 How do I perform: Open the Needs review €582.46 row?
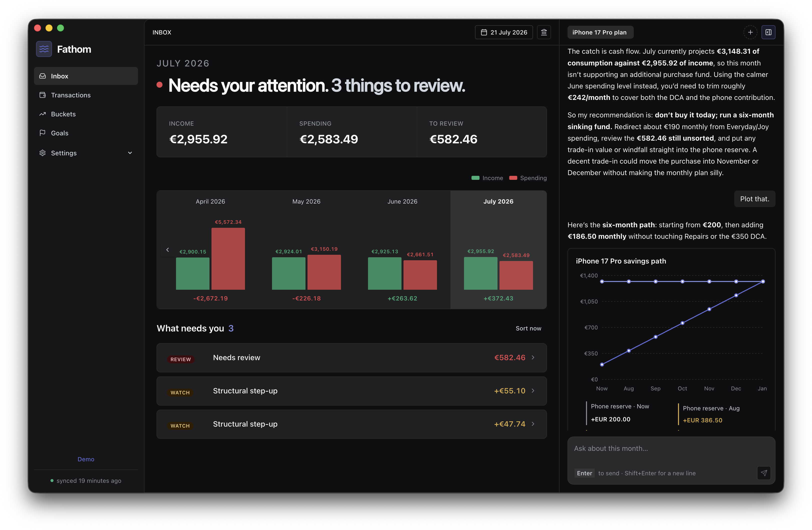351,357
